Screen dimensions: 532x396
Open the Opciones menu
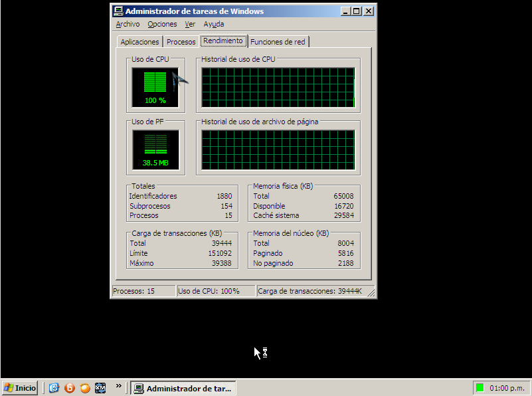click(x=162, y=24)
